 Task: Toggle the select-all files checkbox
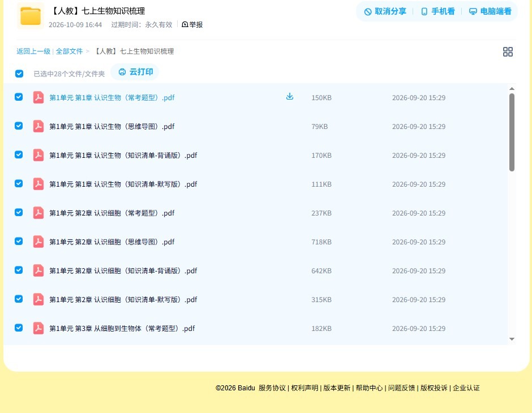point(19,74)
